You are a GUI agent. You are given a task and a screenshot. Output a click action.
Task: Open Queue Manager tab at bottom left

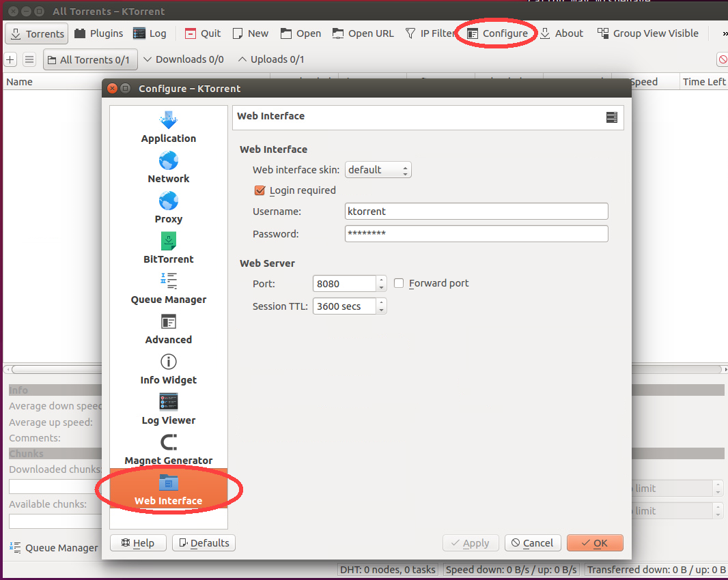(x=54, y=547)
